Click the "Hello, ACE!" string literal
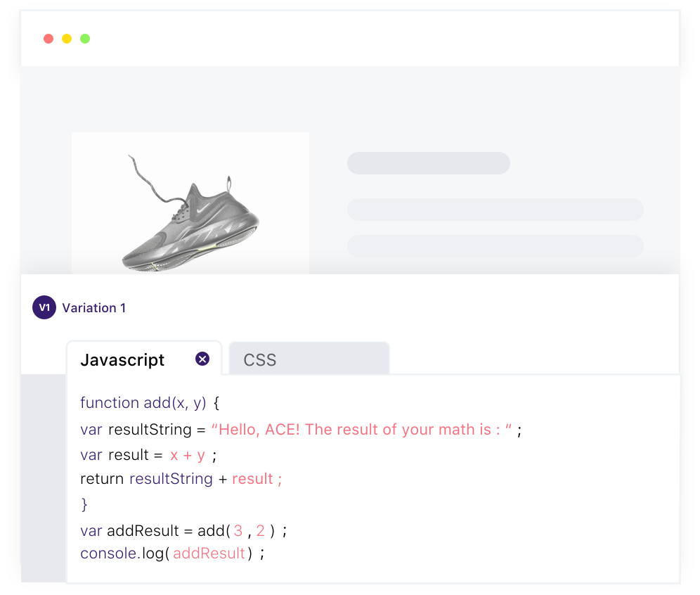 click(362, 429)
